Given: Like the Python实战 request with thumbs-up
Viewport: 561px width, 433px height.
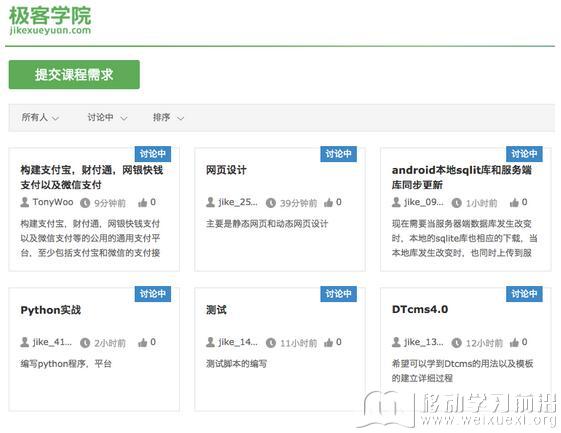Looking at the screenshot, I should [142, 343].
